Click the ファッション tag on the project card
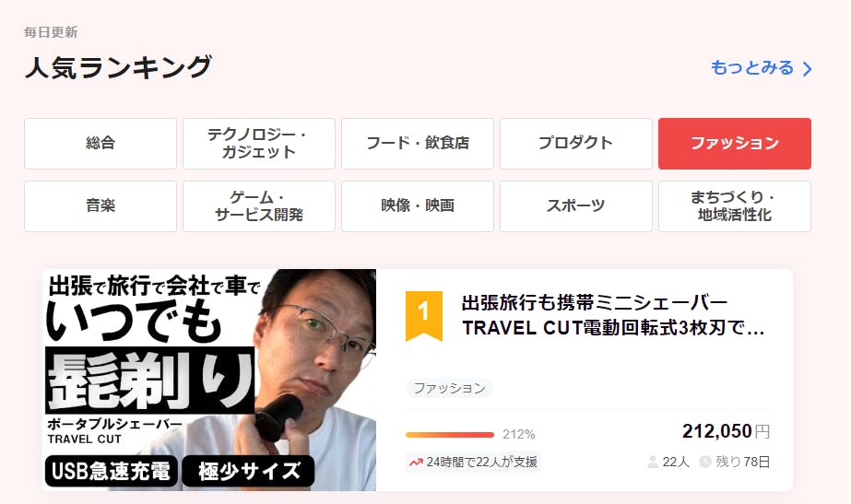The height and width of the screenshot is (504, 851). tap(449, 388)
